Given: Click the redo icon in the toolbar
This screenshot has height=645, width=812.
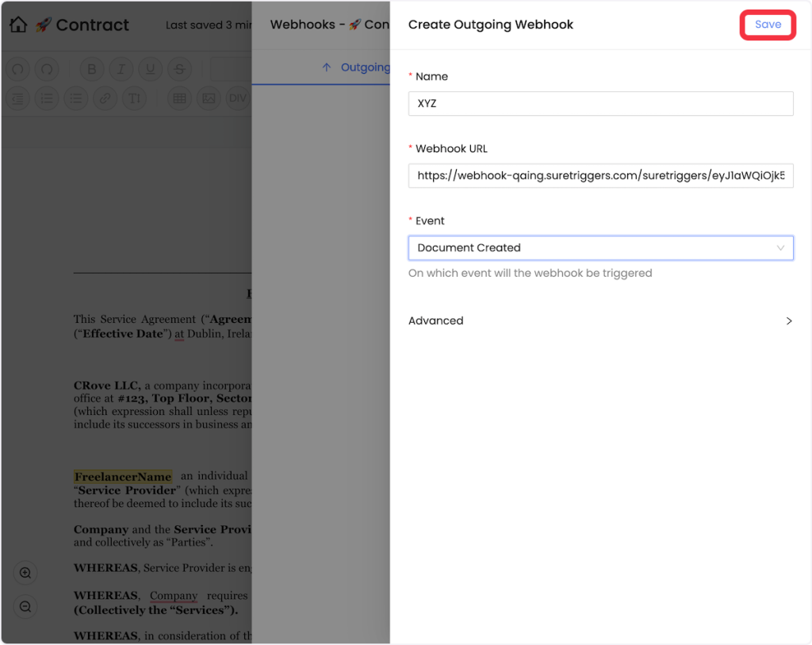Looking at the screenshot, I should click(48, 70).
